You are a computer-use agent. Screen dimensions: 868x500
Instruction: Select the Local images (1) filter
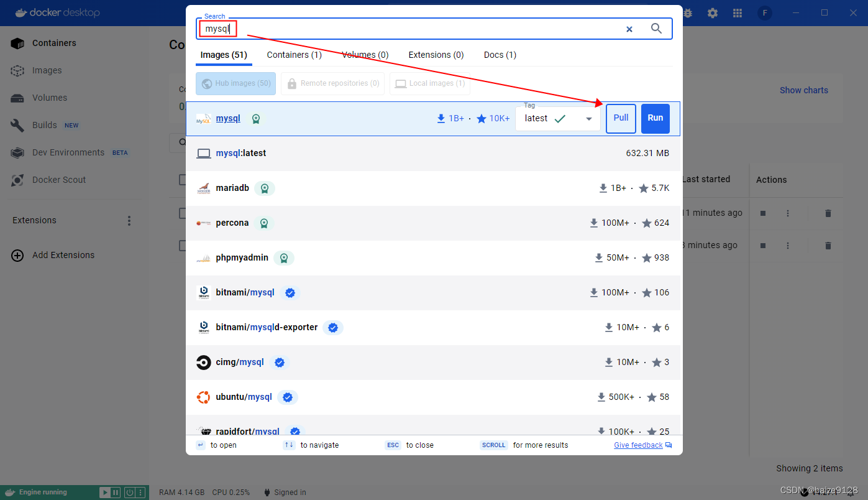[430, 83]
